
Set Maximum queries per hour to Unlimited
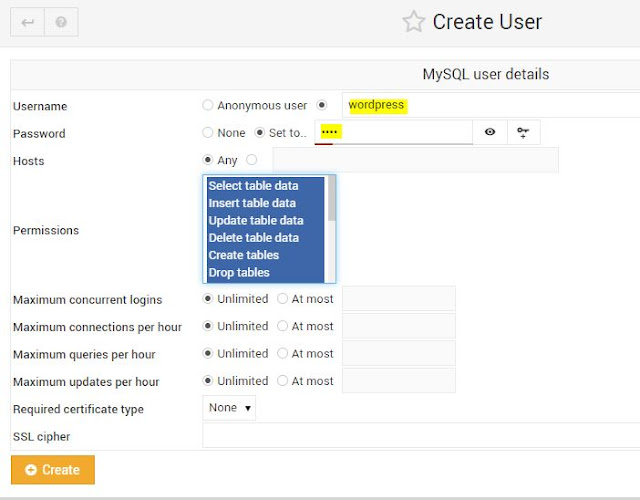(x=208, y=353)
